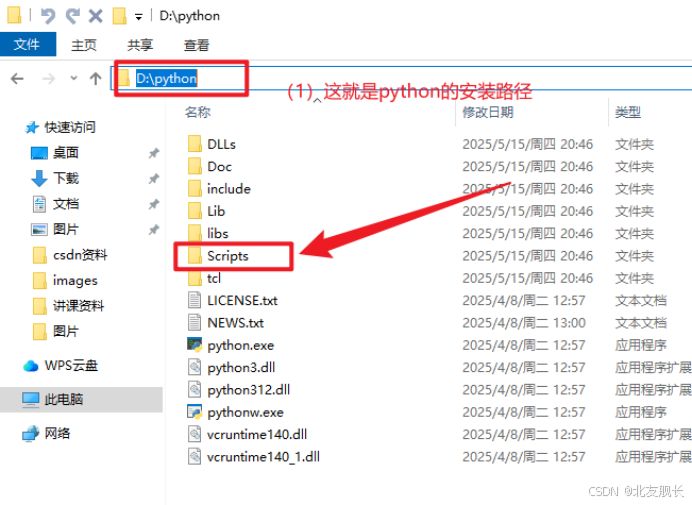Click the D:\python address bar field

(x=401, y=78)
